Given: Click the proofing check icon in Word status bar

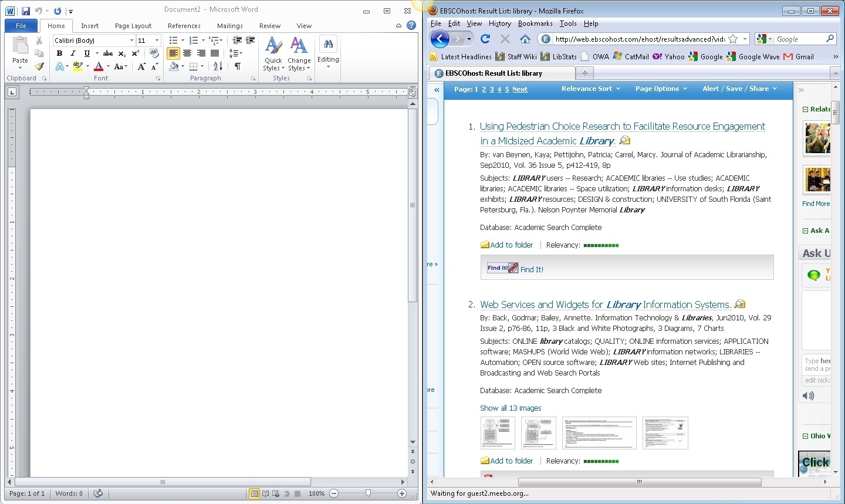Looking at the screenshot, I should click(x=98, y=493).
